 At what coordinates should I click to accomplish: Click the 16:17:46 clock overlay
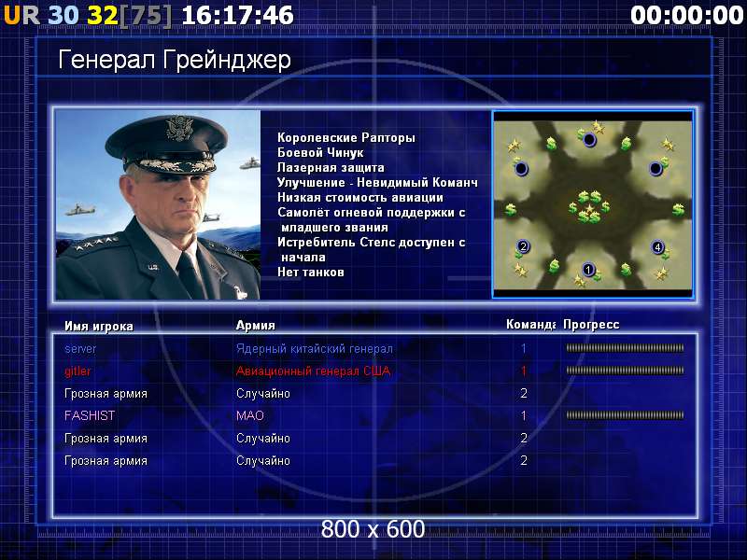tap(238, 15)
